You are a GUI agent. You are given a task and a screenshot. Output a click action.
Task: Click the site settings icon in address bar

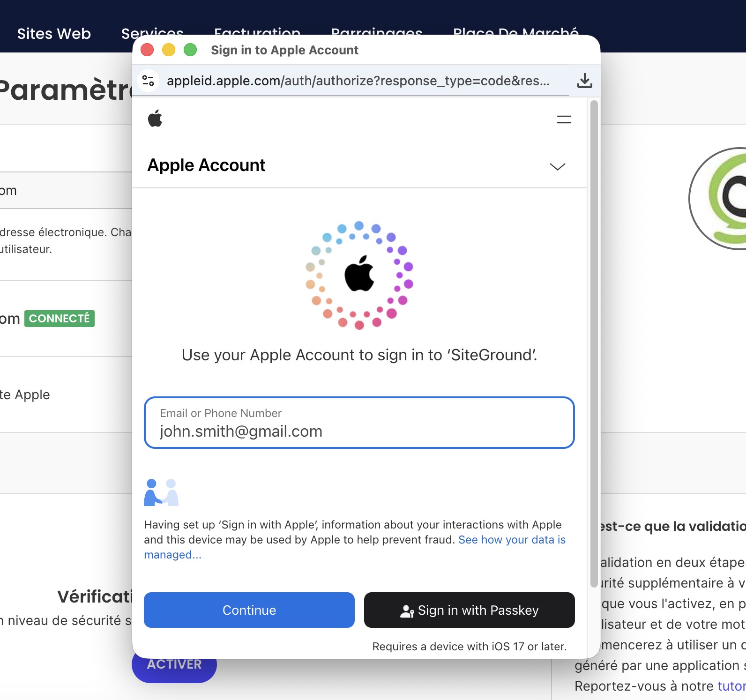click(x=148, y=81)
